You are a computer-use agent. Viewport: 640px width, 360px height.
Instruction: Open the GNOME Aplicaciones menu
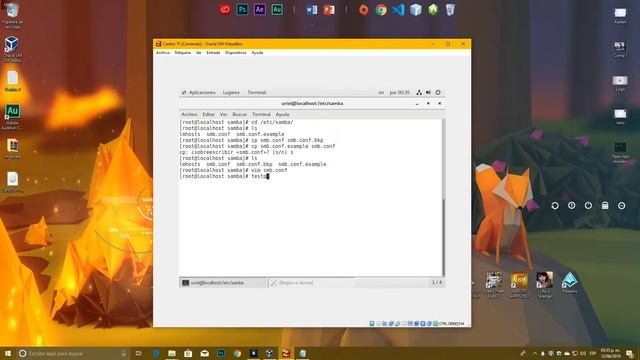pos(199,93)
